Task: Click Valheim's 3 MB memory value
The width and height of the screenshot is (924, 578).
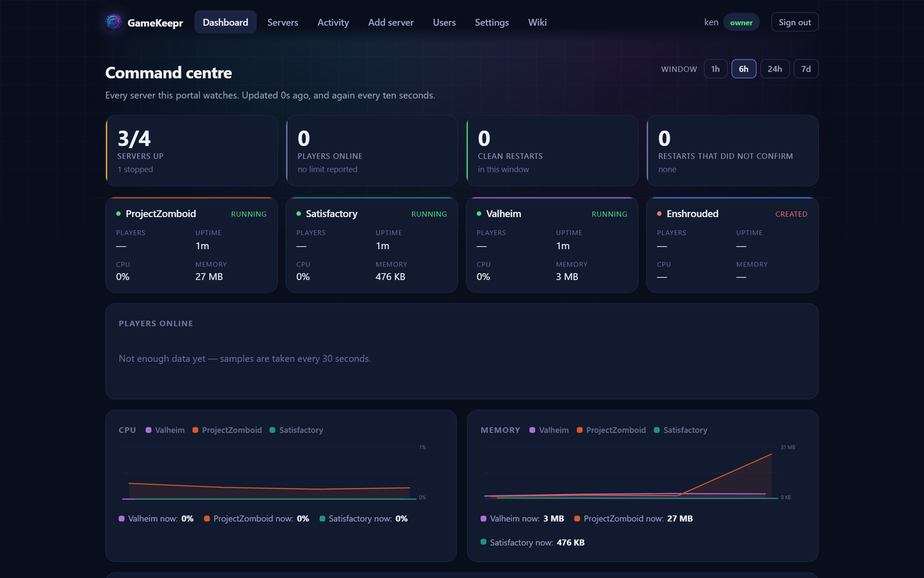Action: click(567, 277)
